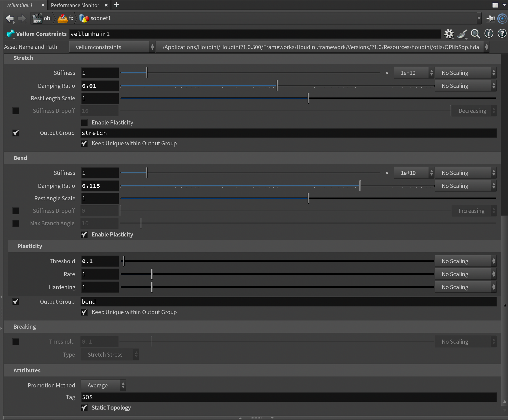
Task: Click the back navigation arrow icon
Action: click(10, 18)
